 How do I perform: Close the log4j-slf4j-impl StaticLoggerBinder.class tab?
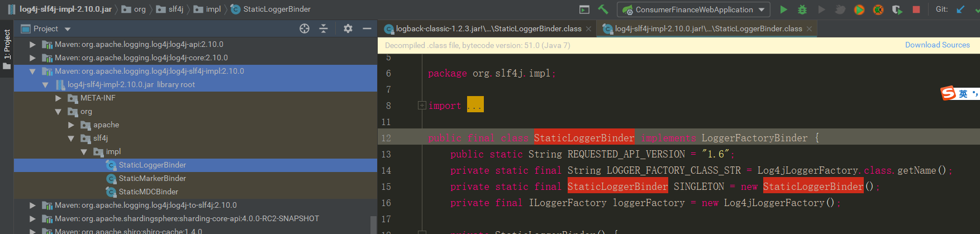click(809, 29)
